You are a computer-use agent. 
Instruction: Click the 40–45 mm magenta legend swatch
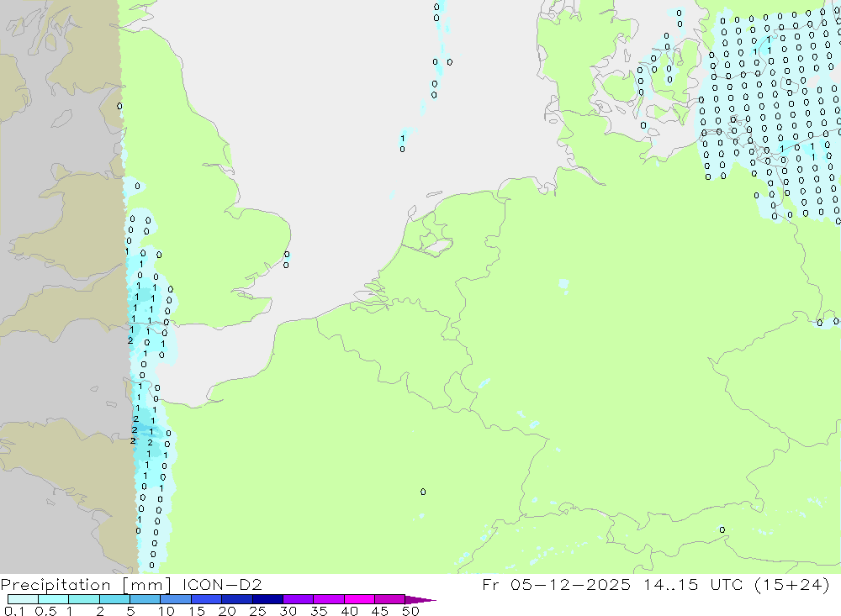coord(359,599)
